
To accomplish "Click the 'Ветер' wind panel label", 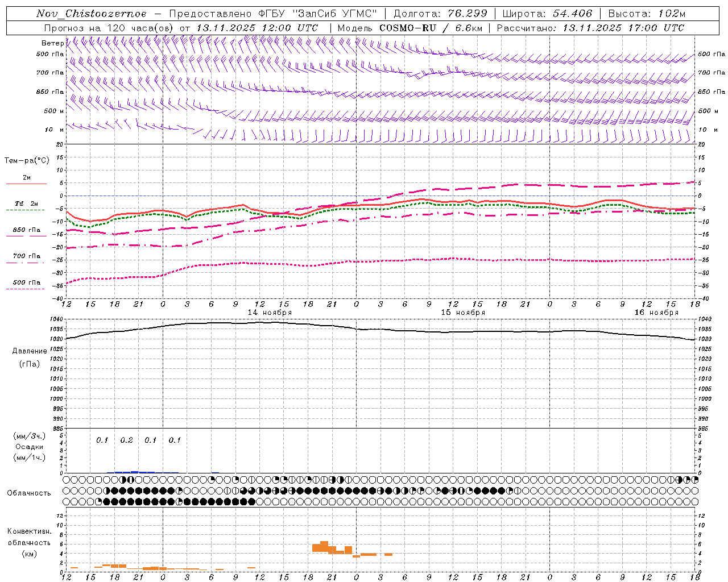I will [x=52, y=43].
